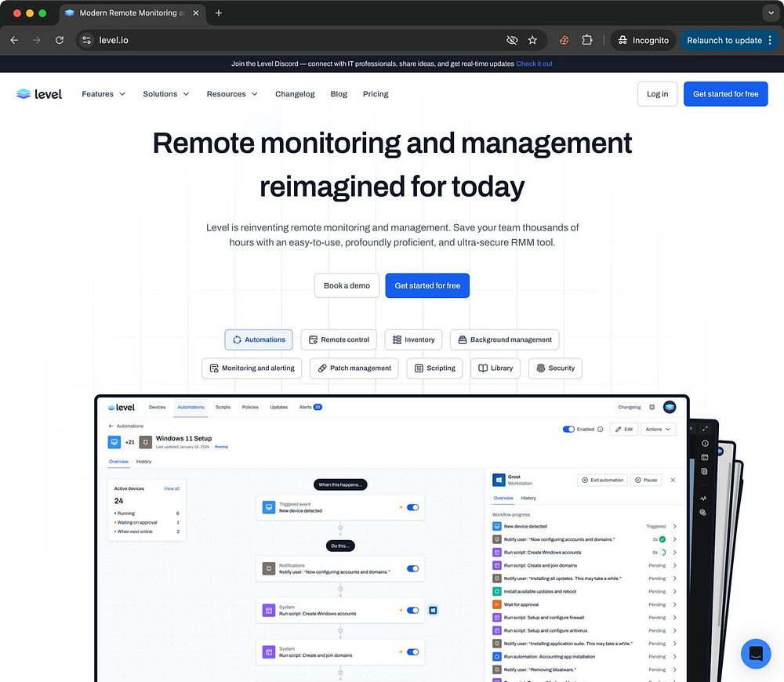The image size is (784, 682).
Task: Click the expand icon on the dark side panel
Action: click(705, 429)
